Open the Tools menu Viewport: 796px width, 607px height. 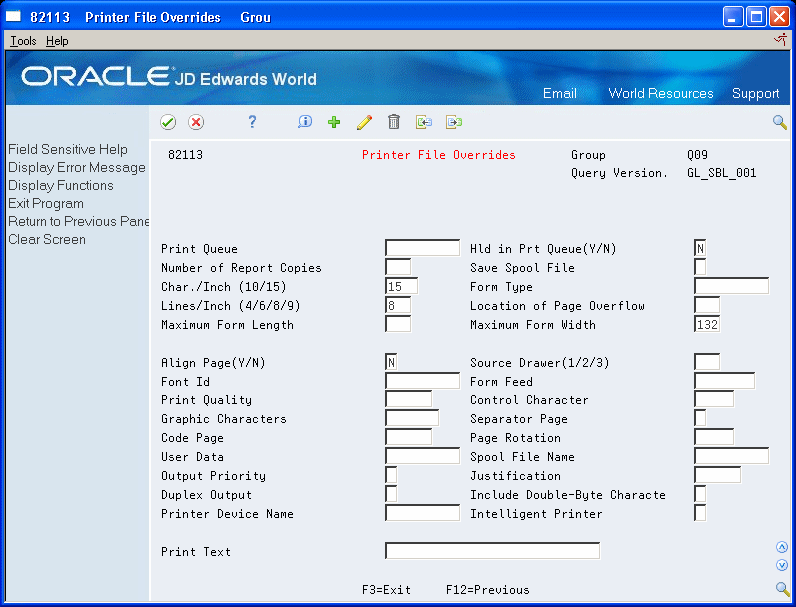point(23,41)
